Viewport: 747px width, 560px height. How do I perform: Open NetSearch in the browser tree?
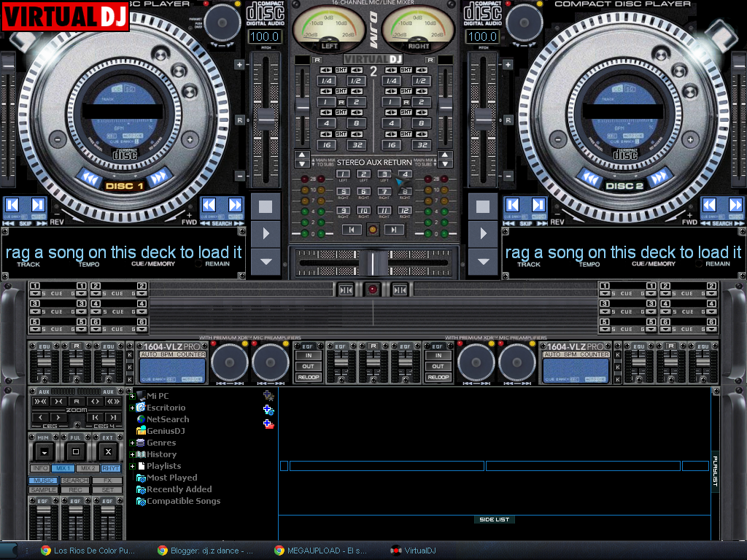[166, 419]
